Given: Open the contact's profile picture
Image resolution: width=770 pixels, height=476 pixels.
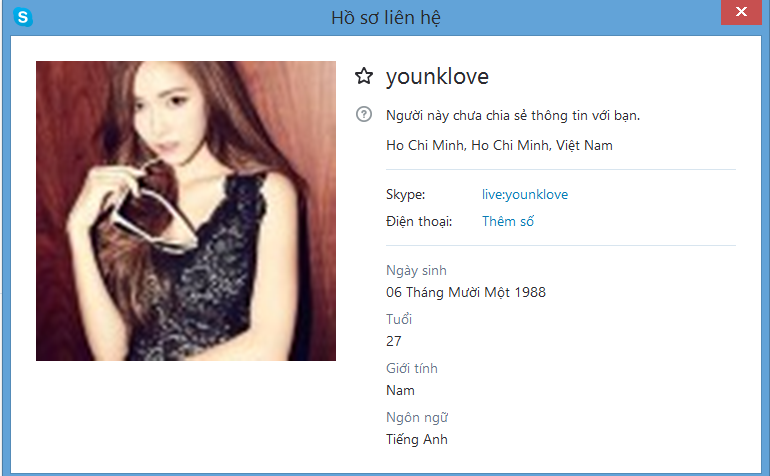Looking at the screenshot, I should pos(186,211).
